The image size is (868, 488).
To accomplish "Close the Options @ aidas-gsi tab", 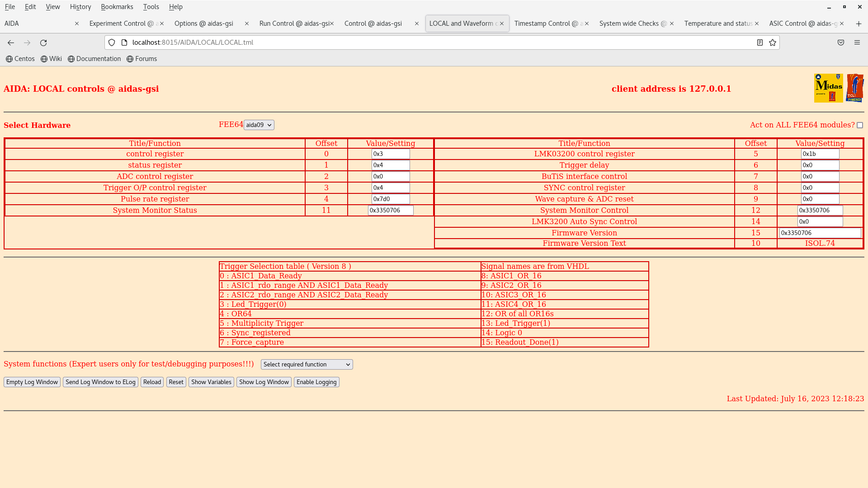I will click(247, 23).
